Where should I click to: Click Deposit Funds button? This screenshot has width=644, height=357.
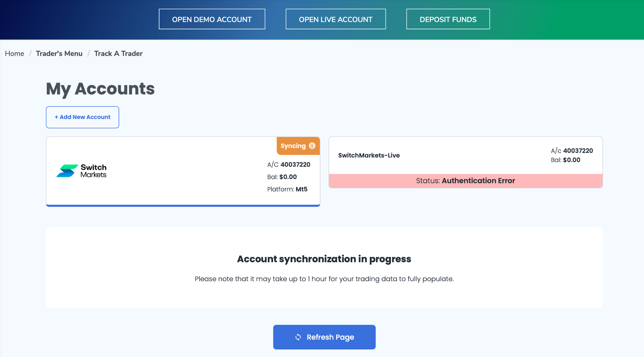448,19
